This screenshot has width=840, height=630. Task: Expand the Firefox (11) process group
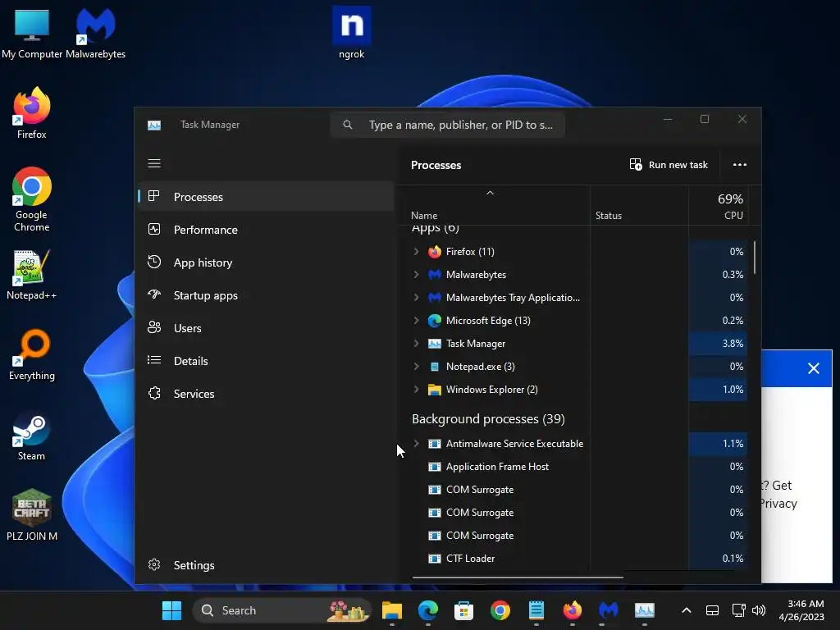click(416, 251)
